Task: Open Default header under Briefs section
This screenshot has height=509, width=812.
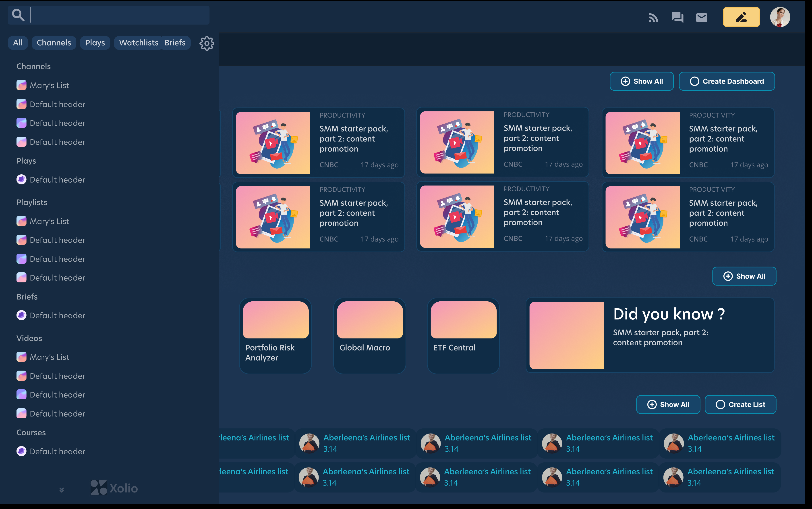Action: 57,315
